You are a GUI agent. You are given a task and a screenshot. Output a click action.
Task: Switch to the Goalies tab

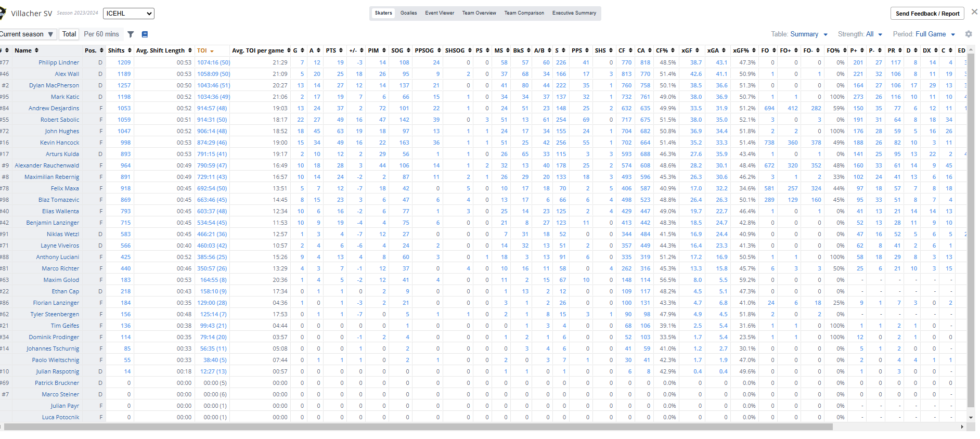tap(408, 13)
